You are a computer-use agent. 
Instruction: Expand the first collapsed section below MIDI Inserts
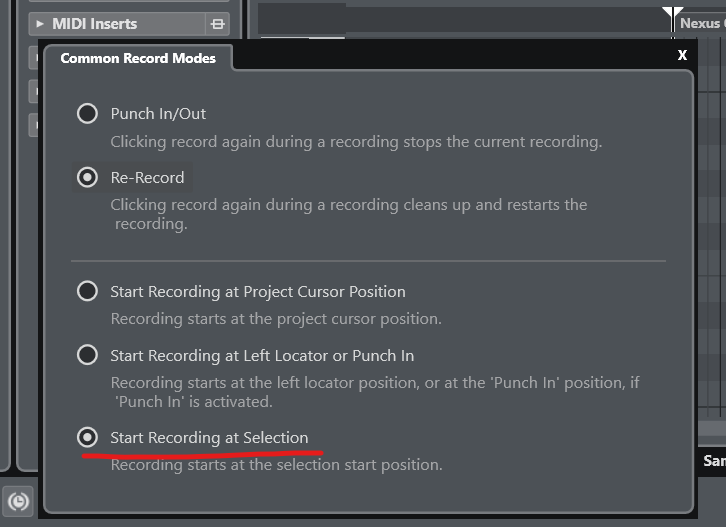(x=34, y=58)
